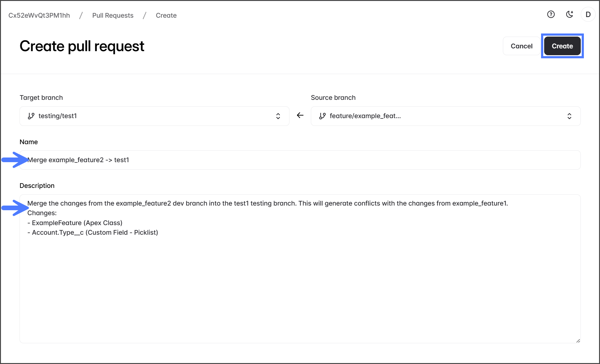Go to Pull Requests breadcrumb
Image resolution: width=600 pixels, height=364 pixels.
coord(113,16)
